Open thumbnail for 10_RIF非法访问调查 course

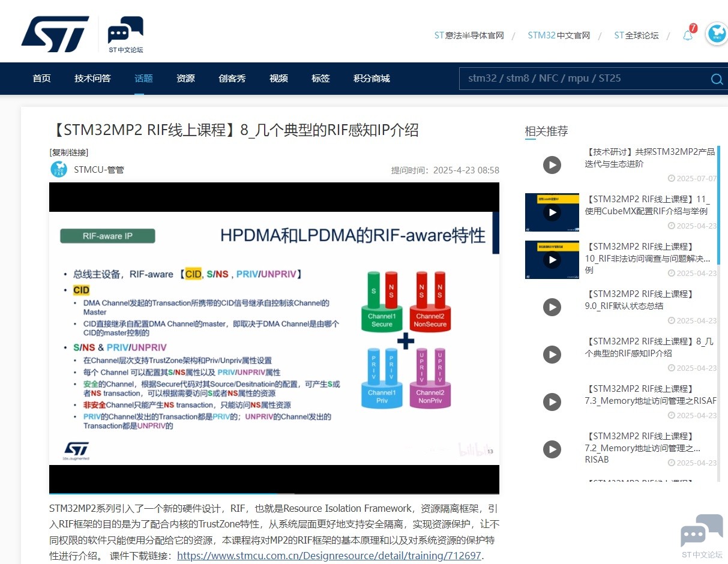[x=552, y=260]
